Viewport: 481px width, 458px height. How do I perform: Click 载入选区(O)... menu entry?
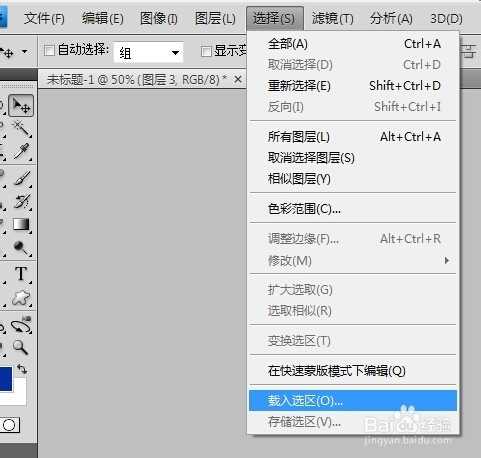tap(353, 401)
